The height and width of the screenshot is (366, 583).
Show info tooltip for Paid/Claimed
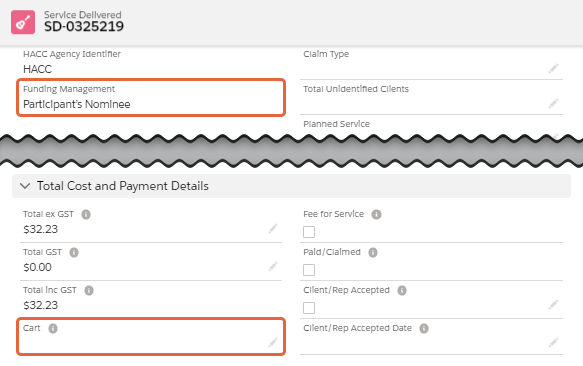click(x=373, y=253)
